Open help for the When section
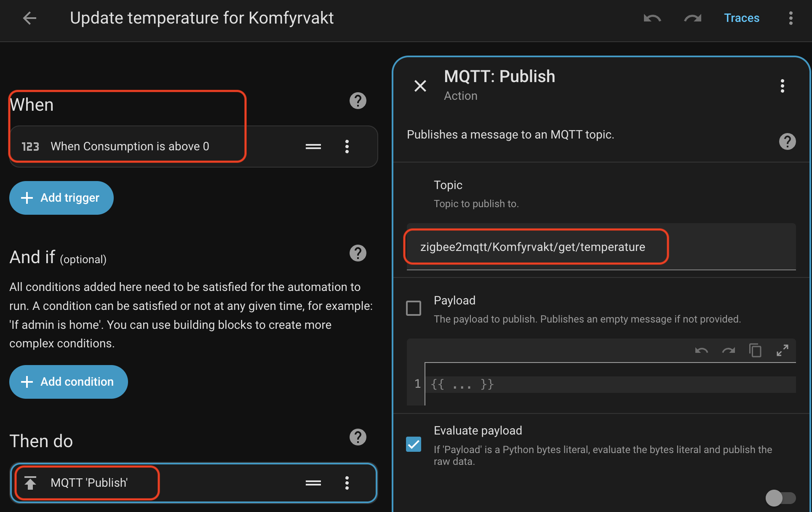The image size is (812, 512). click(358, 101)
